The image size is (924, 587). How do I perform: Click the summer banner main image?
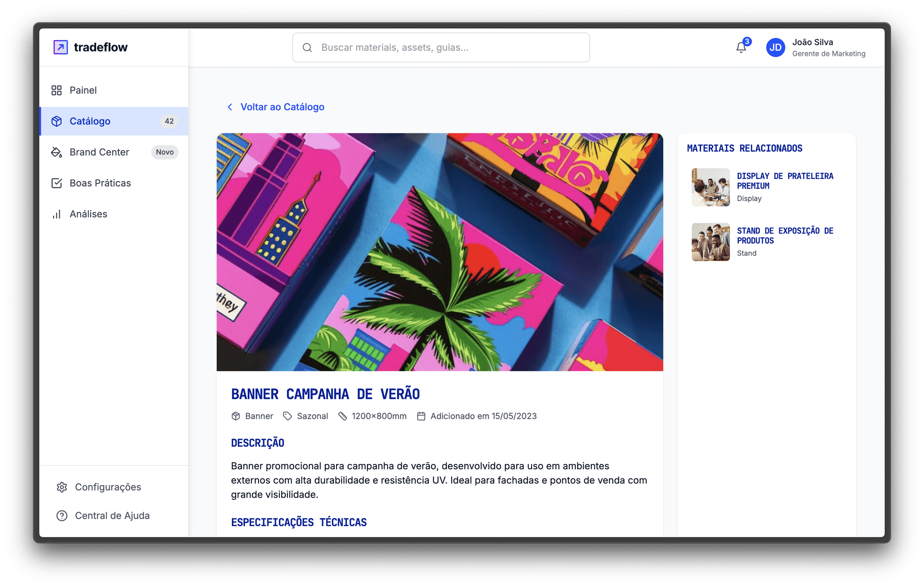click(439, 252)
